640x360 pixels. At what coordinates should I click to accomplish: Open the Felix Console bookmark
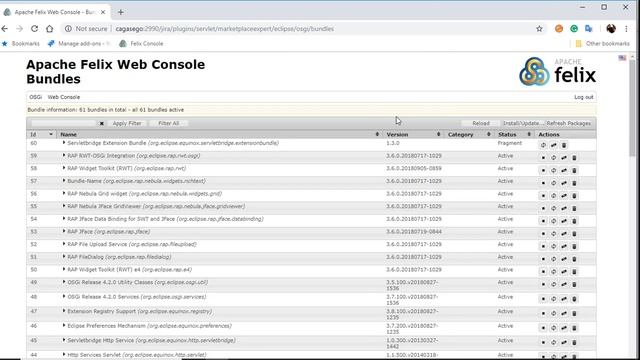click(x=141, y=44)
